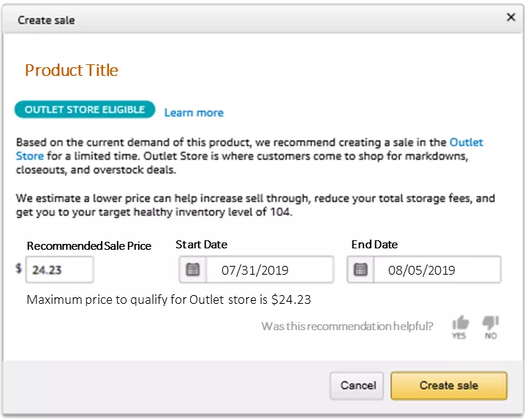This screenshot has height=420, width=530.
Task: Click the Product Title heading
Action: [x=71, y=70]
